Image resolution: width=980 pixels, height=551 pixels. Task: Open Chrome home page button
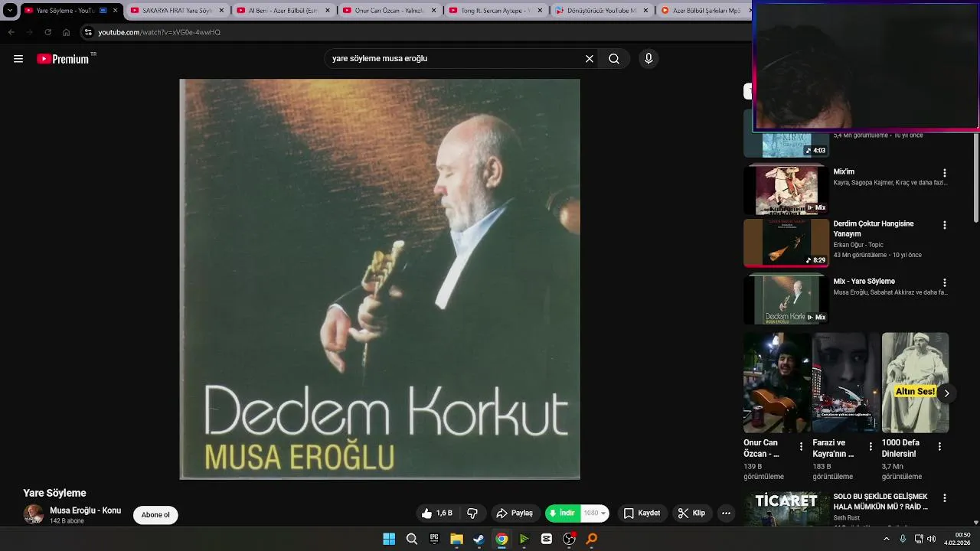coord(66,32)
